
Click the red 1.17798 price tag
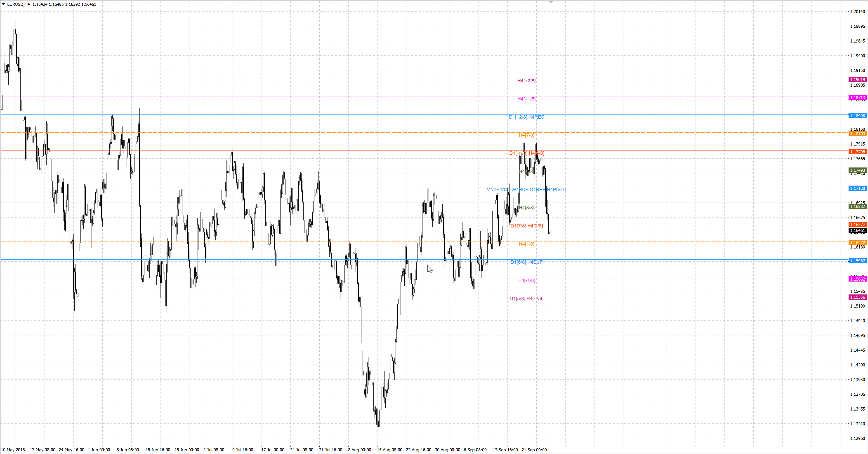[857, 152]
